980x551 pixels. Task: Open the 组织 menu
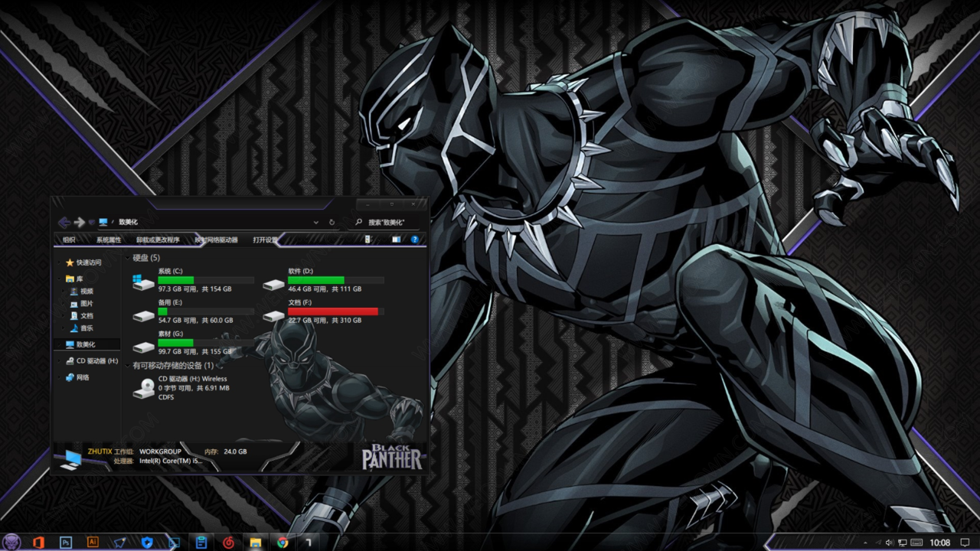click(x=69, y=240)
